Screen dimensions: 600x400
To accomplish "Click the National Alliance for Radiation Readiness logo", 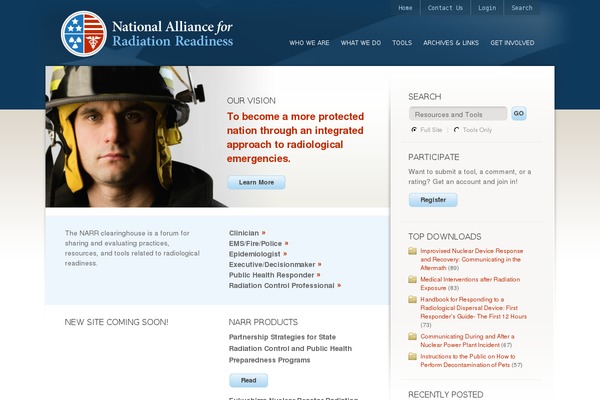I will pos(147,34).
